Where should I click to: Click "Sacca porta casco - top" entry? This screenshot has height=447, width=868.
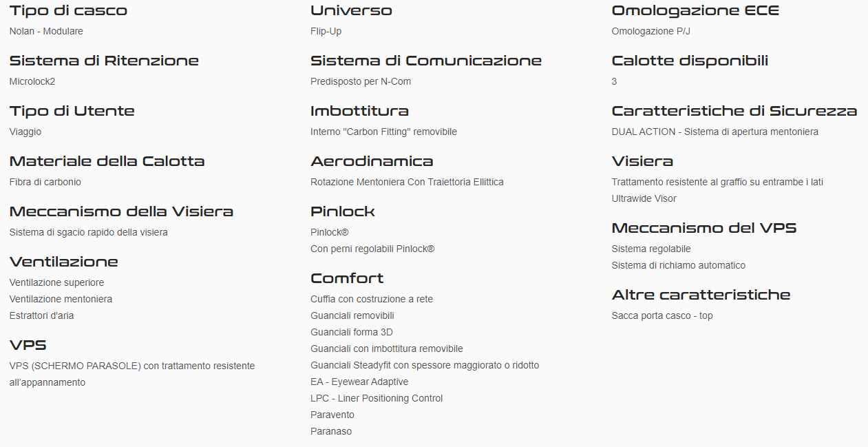pos(662,315)
